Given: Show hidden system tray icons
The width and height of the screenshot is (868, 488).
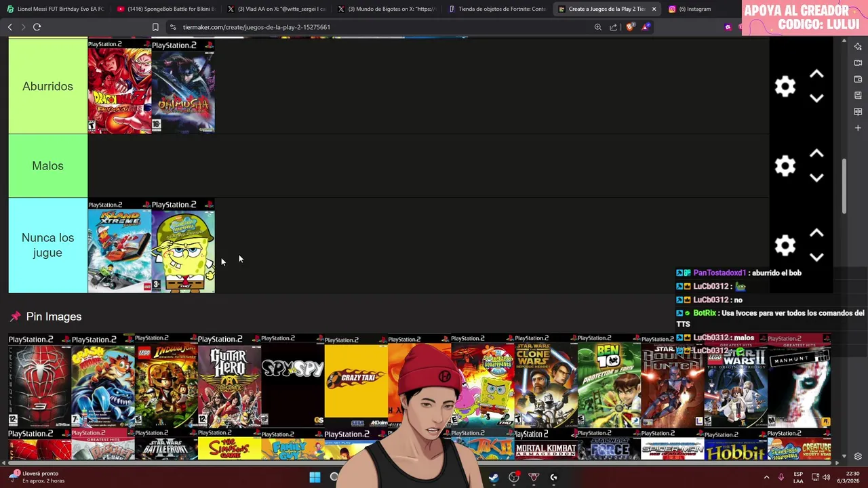Looking at the screenshot, I should [x=766, y=477].
